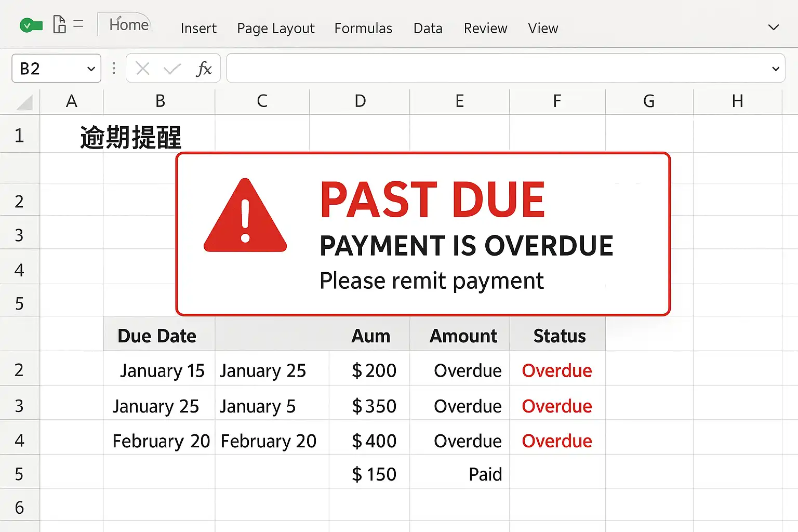Click the "PAST DUE" heading in the alert
The image size is (798, 532).
(x=433, y=199)
